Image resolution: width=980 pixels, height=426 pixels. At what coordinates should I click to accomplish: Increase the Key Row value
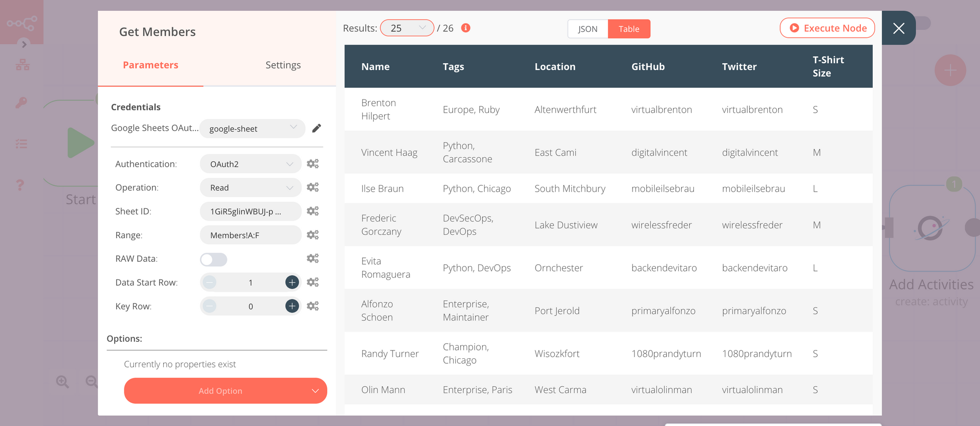[292, 306]
